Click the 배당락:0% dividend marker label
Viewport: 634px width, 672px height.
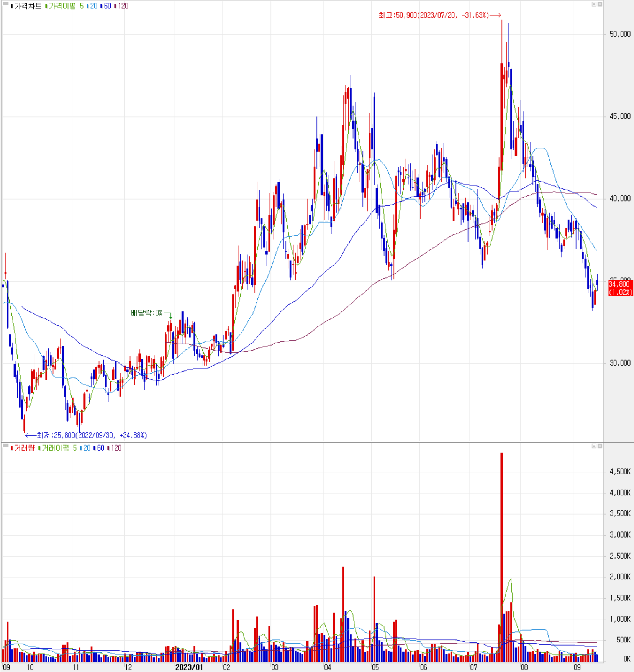click(147, 313)
